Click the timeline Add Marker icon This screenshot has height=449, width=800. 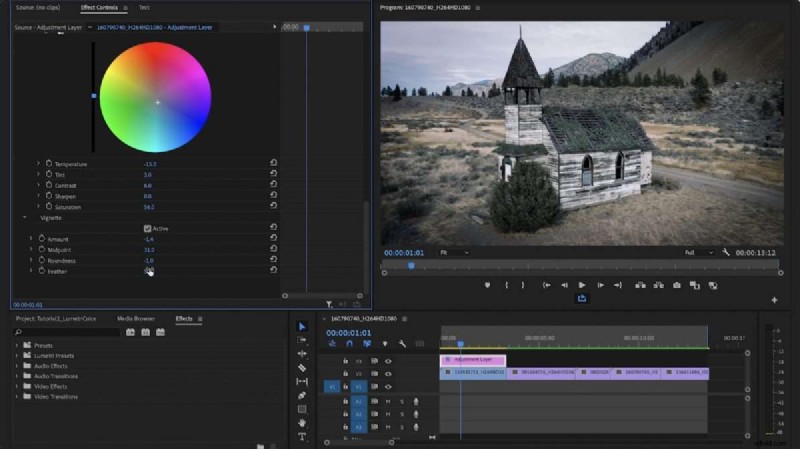385,344
